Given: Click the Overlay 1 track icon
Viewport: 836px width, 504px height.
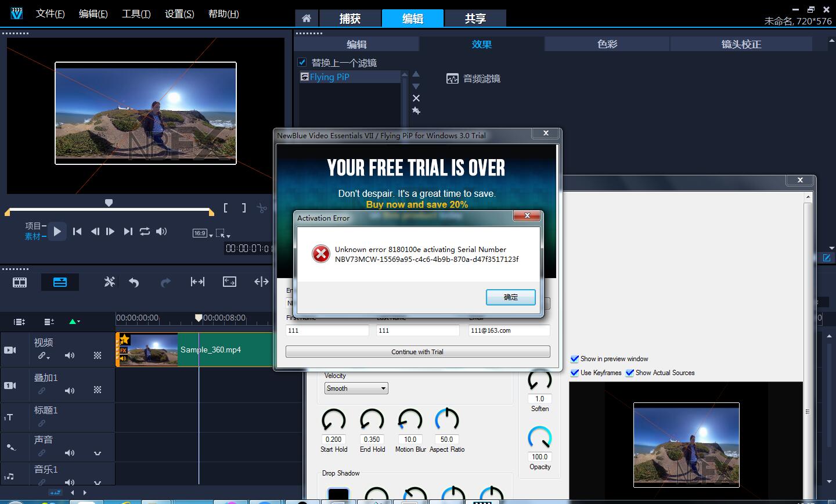Looking at the screenshot, I should [x=10, y=385].
